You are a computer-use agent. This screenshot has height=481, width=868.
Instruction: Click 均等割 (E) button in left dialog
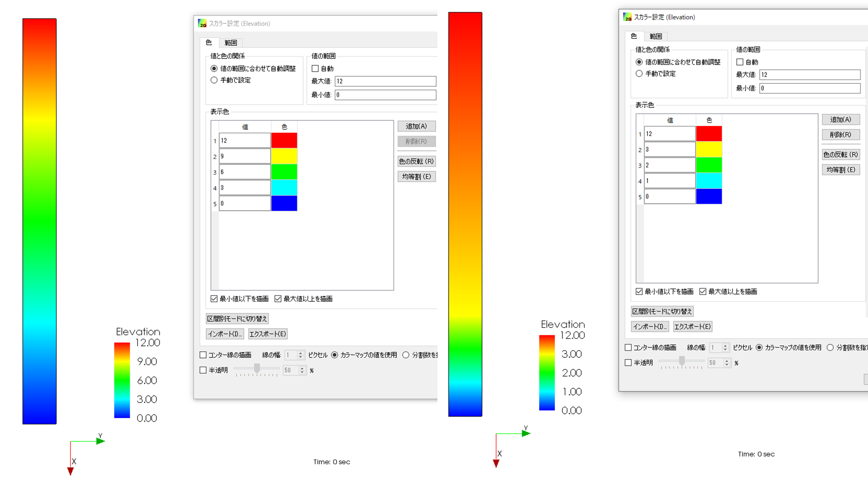click(416, 177)
